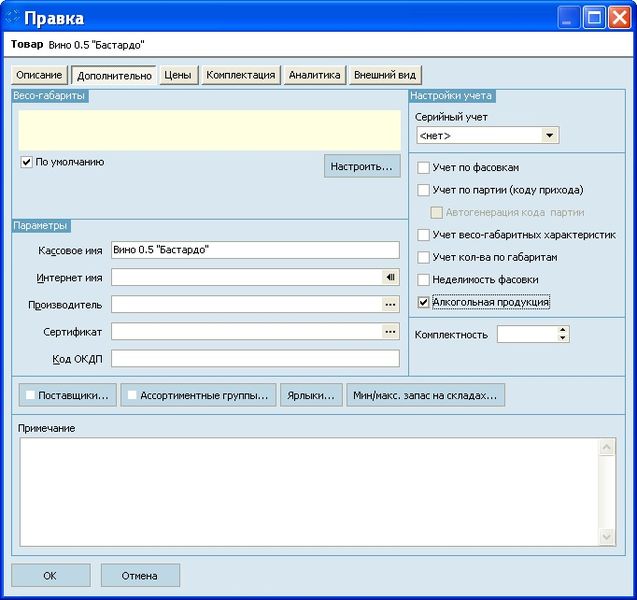The image size is (637, 600).
Task: Check Автогенерация кода партии box
Action: click(x=436, y=212)
